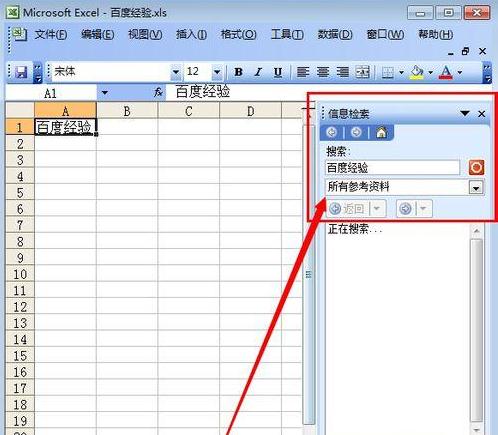Screen dimensions: 498x435
Task: Open the 文件(F) menu
Action: [x=51, y=34]
